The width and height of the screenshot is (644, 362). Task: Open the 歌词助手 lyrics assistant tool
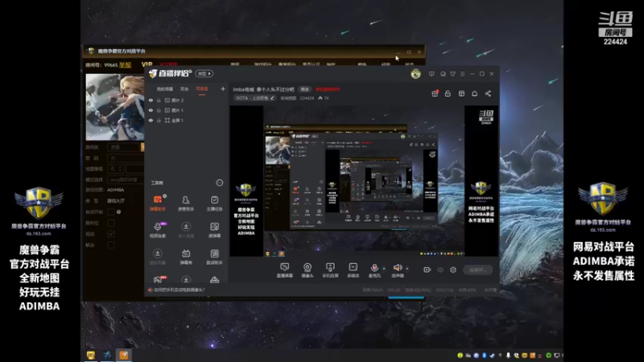click(214, 256)
